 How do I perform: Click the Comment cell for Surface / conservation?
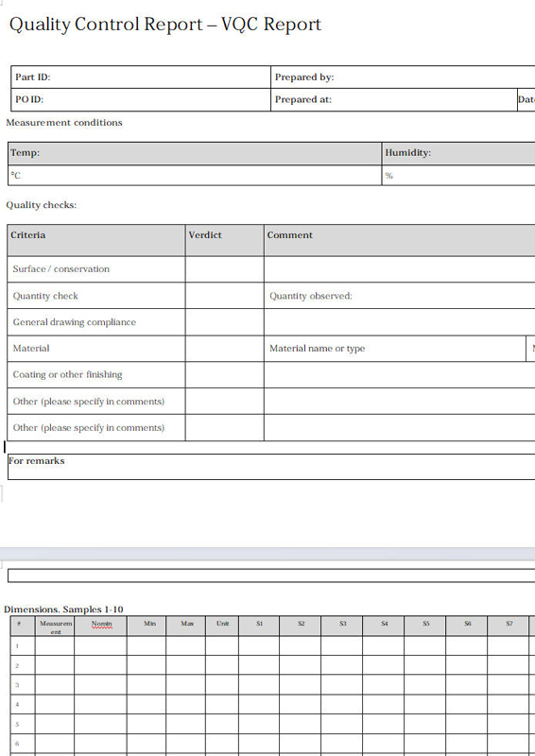(400, 269)
